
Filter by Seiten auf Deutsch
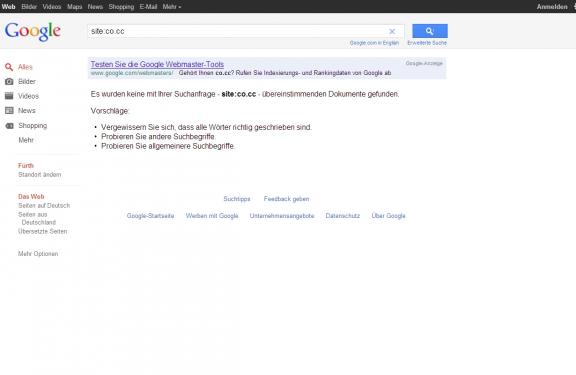pos(44,205)
